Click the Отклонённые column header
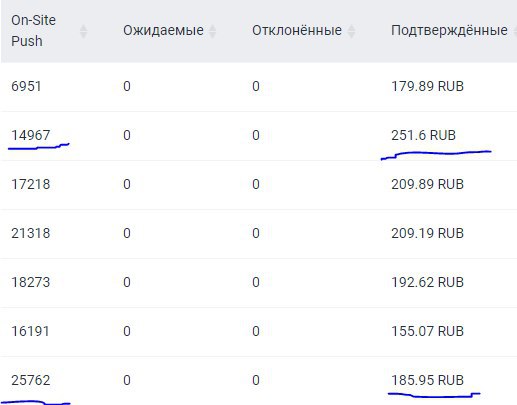 pos(297,31)
